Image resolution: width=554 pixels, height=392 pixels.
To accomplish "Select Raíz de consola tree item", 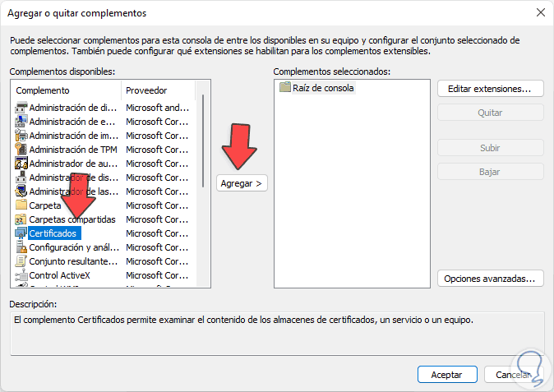I will point(323,87).
